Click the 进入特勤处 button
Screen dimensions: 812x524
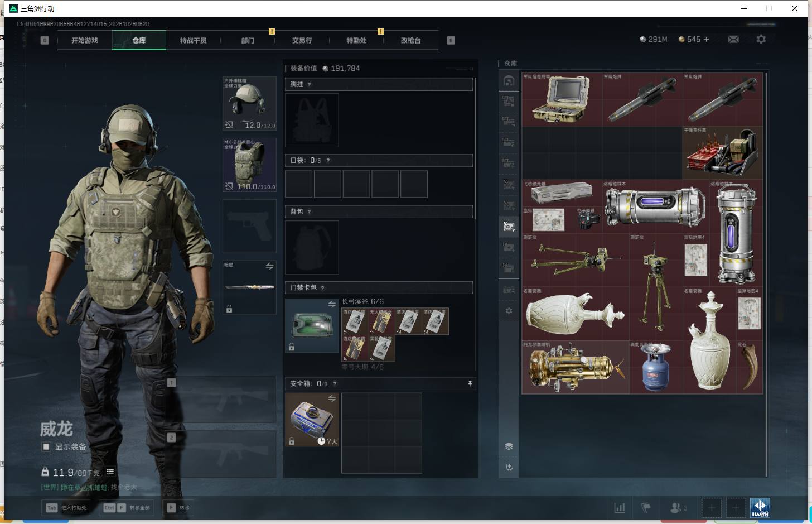pos(66,508)
